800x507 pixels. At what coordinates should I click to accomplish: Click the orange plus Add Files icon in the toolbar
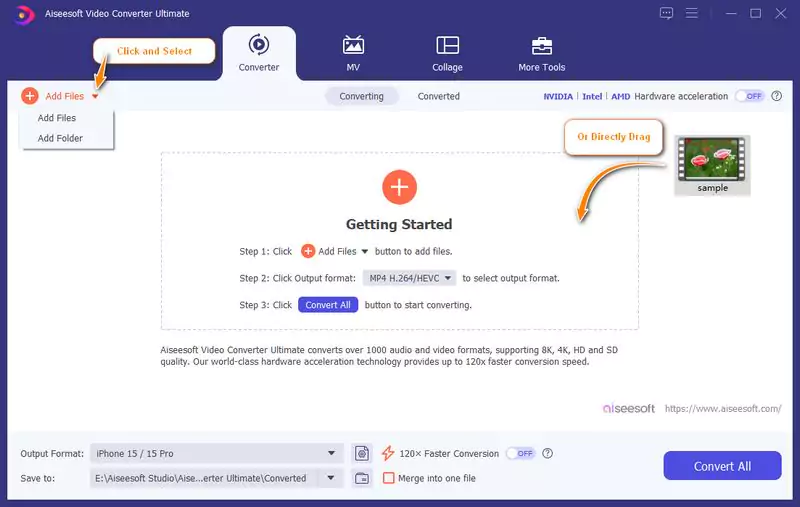pos(30,96)
